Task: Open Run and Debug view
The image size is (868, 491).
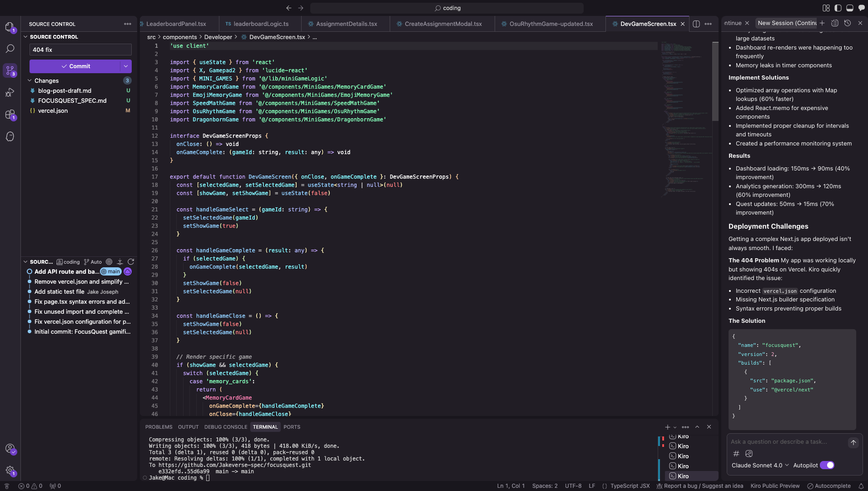Action: (10, 93)
